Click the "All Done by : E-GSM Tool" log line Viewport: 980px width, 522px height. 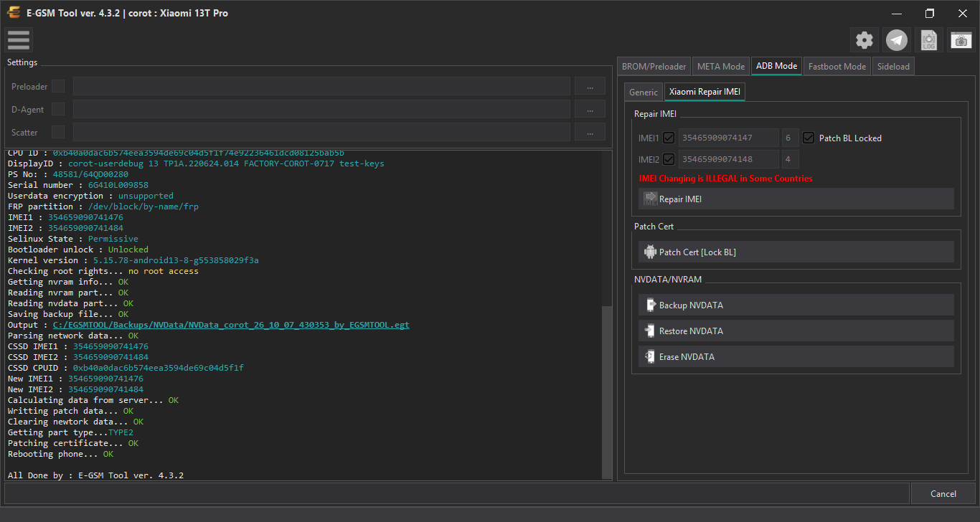(x=96, y=475)
